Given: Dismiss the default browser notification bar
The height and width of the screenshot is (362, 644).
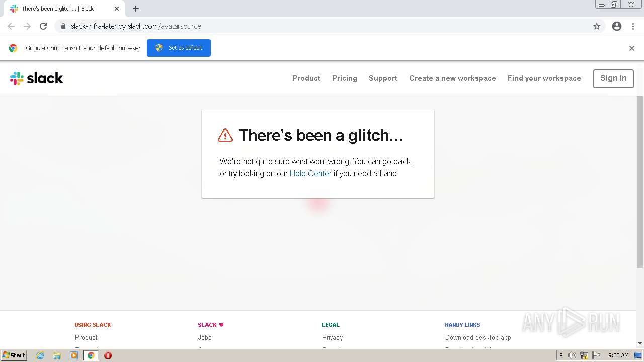Looking at the screenshot, I should click(x=632, y=48).
